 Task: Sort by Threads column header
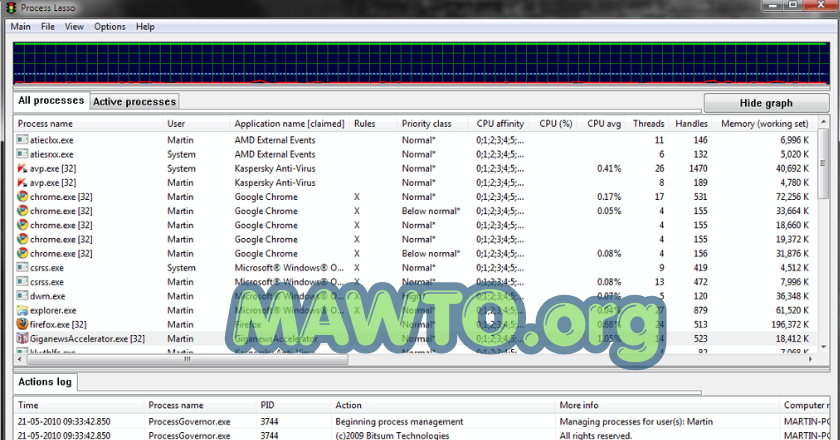(x=647, y=124)
